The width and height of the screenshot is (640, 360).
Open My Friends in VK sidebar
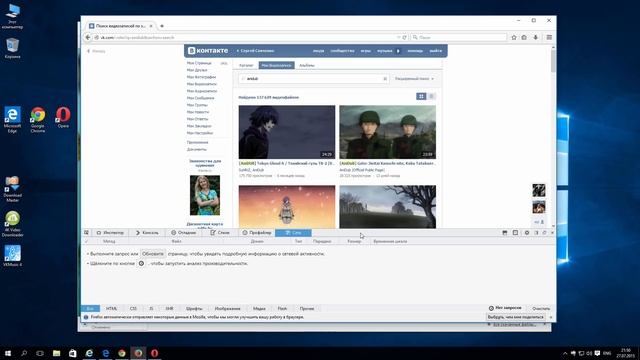(x=197, y=70)
